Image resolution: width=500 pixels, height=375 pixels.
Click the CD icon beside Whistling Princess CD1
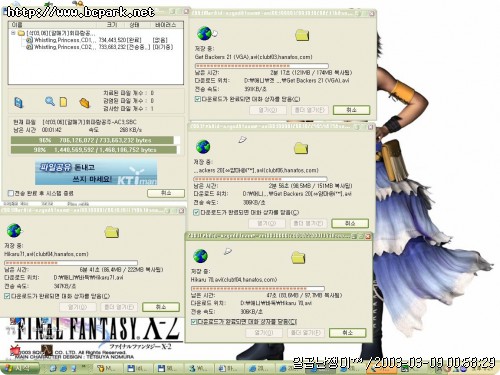[29, 40]
